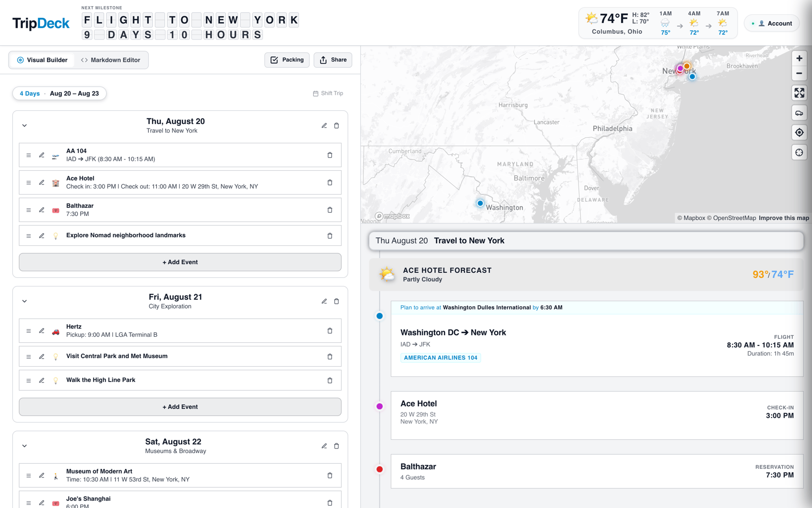Viewport: 812px width, 508px height.
Task: Edit the Walk the High Line Park event
Action: 42,380
